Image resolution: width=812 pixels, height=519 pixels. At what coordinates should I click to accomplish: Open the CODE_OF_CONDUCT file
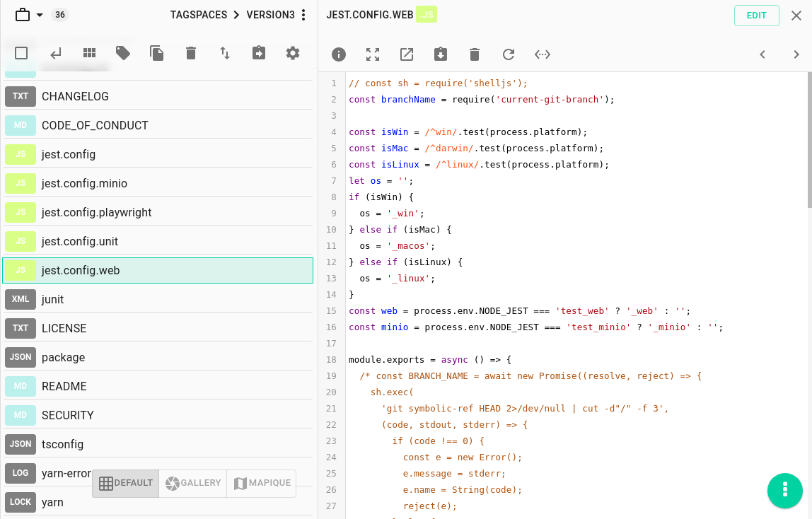158,125
